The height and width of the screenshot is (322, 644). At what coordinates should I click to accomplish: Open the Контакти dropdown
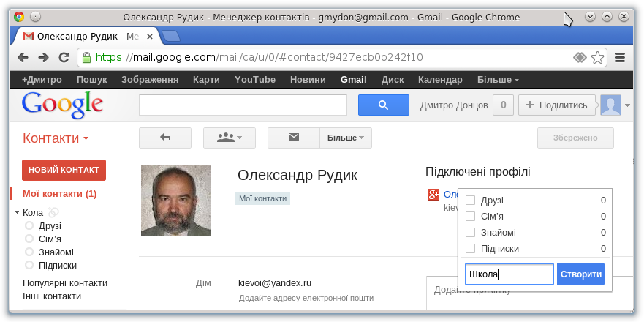(56, 138)
